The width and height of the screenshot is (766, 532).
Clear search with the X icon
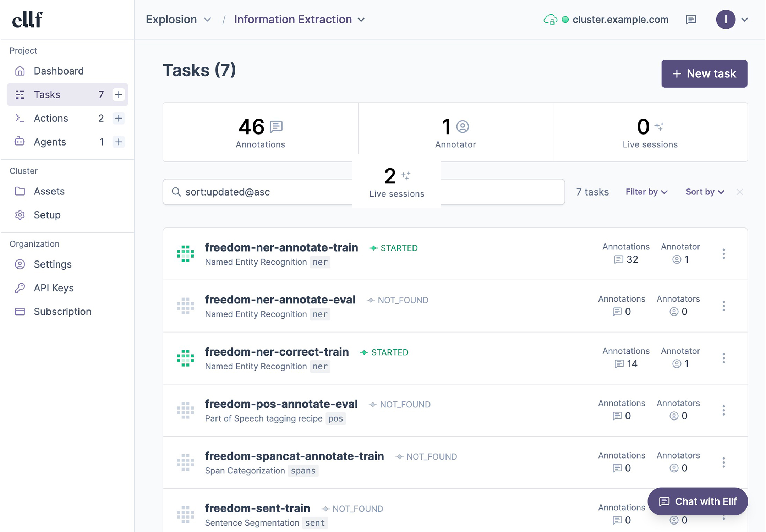[x=740, y=192]
